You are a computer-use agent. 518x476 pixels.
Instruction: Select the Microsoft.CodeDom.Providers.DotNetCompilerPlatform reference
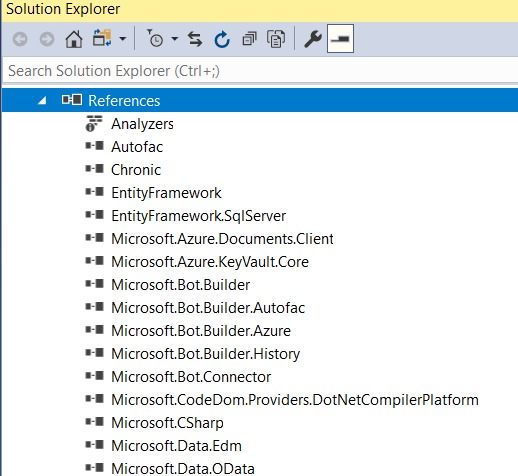point(295,400)
